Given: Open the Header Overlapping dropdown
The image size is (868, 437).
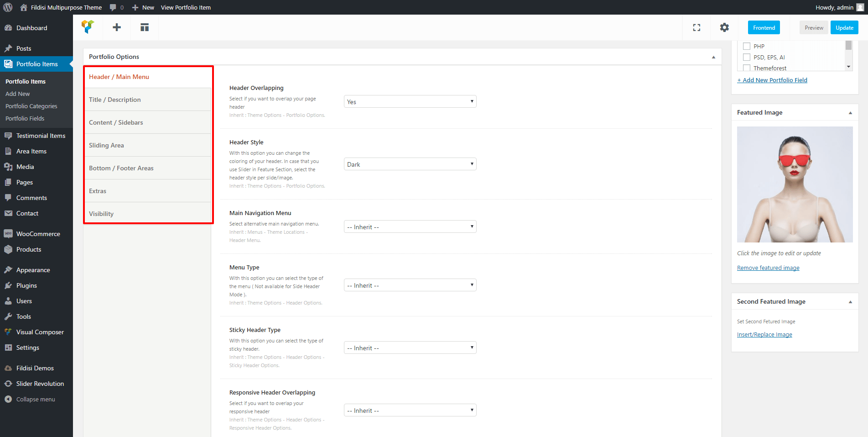Looking at the screenshot, I should pos(410,101).
